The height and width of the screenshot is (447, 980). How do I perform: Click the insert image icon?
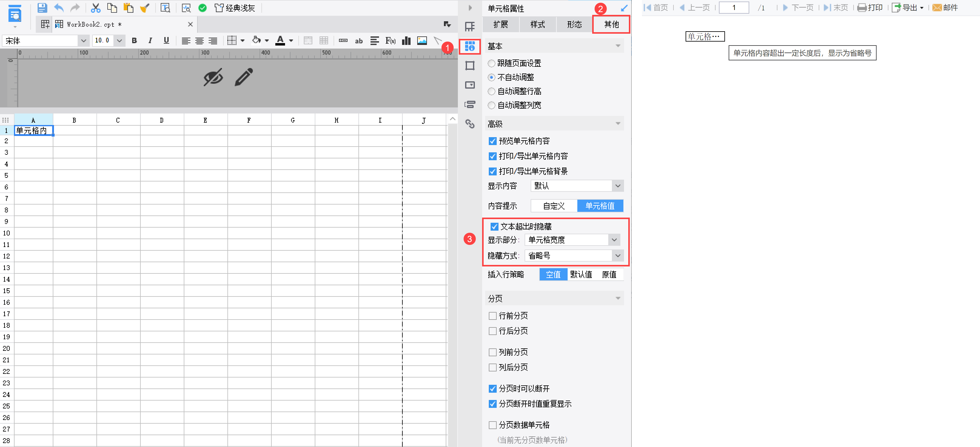[x=422, y=40]
